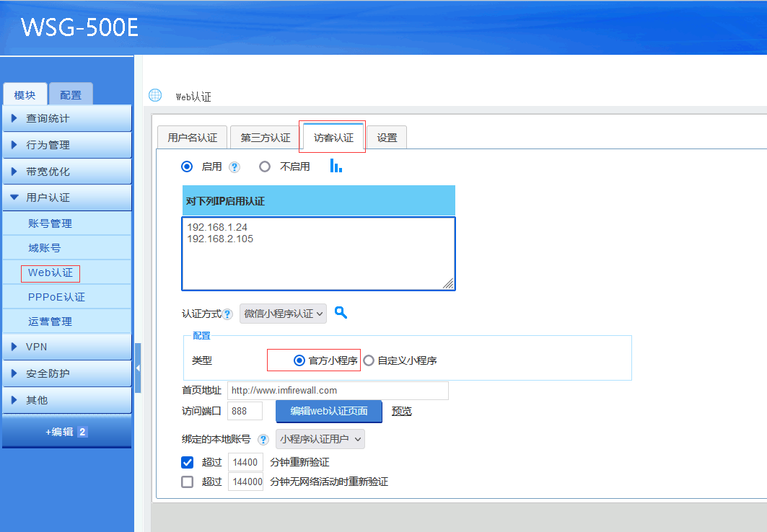Image resolution: width=767 pixels, height=532 pixels.
Task: Uncheck the 超过 14400 分钟重新验证 checkbox
Action: click(188, 462)
